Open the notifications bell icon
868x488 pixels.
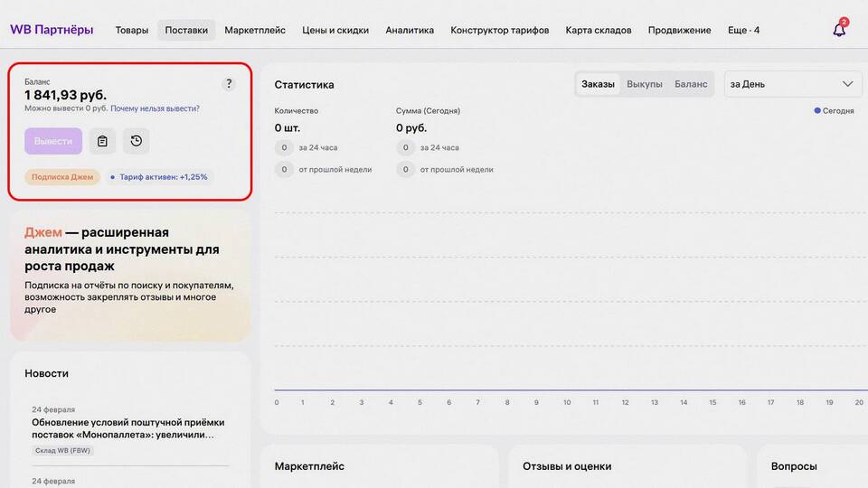tap(839, 29)
